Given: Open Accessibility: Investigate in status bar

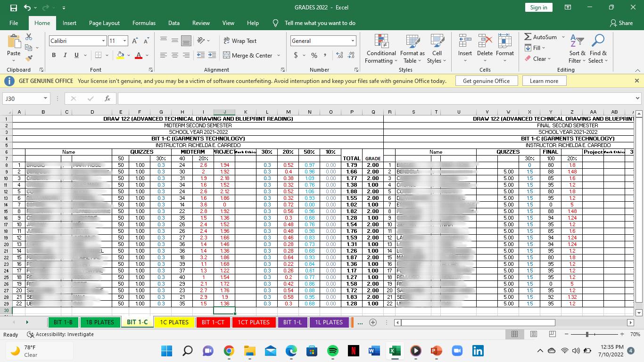Looking at the screenshot, I should point(60,334).
